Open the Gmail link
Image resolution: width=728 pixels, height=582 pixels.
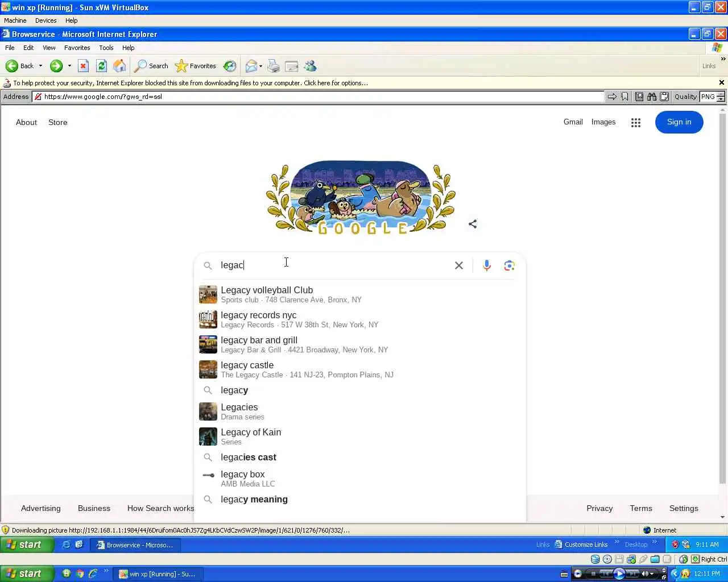point(573,122)
